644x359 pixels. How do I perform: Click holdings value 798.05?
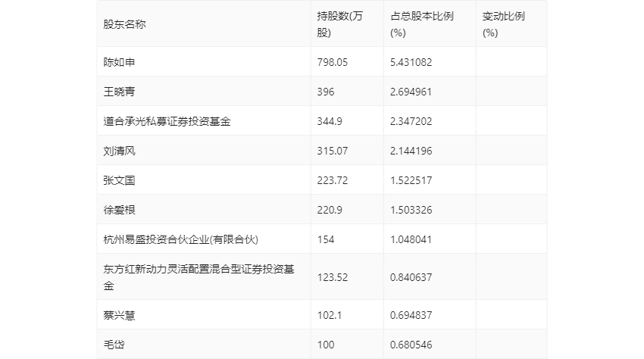pos(333,62)
